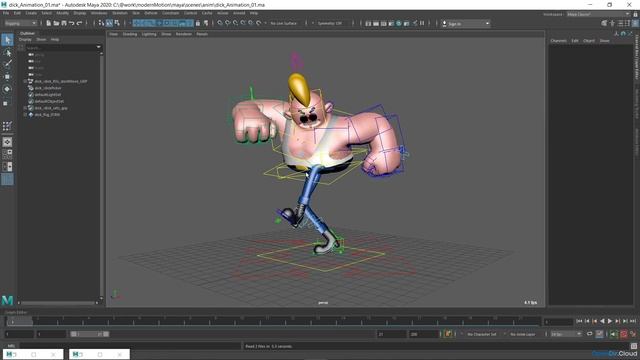Open the File menu

point(6,13)
